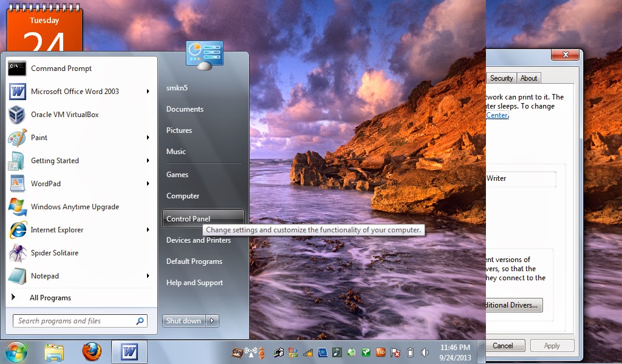Screen dimensions: 622x364
Task: Click the CPU tray icon
Action: coord(238,352)
